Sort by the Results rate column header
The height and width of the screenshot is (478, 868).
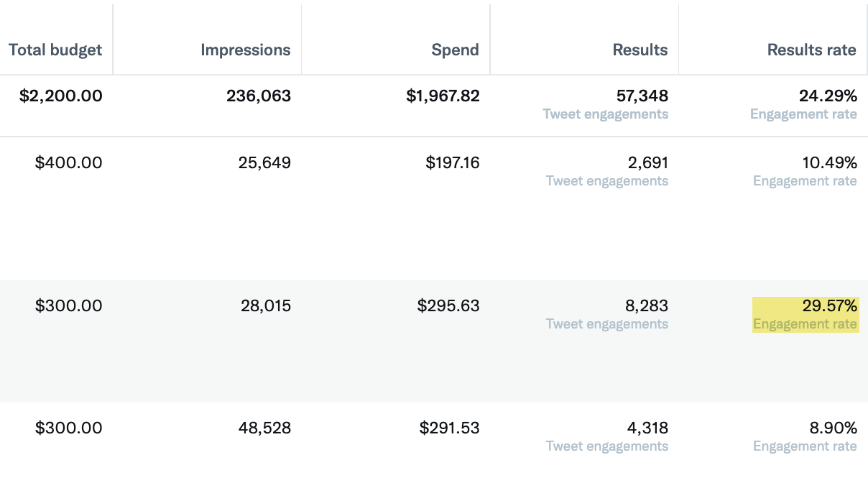[812, 50]
